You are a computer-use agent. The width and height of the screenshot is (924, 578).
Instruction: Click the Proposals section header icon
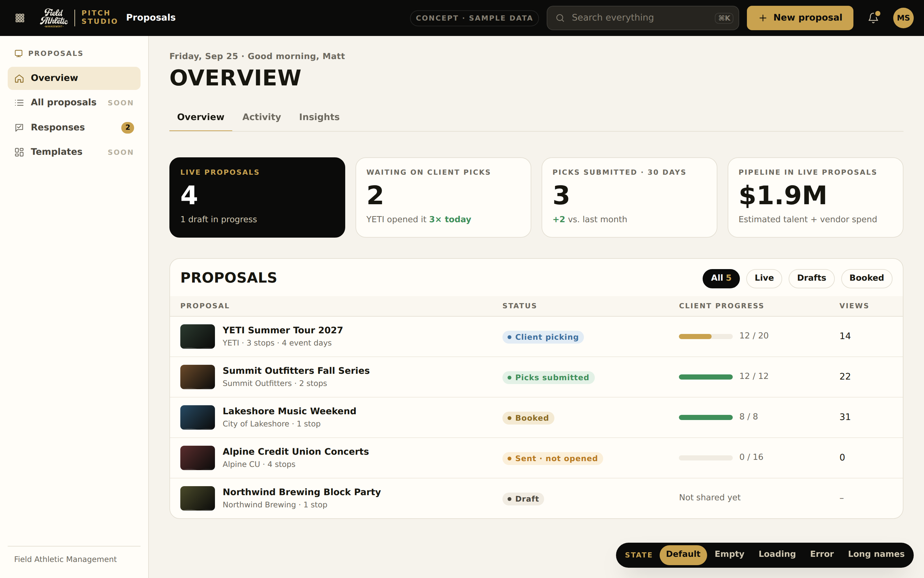click(x=18, y=54)
